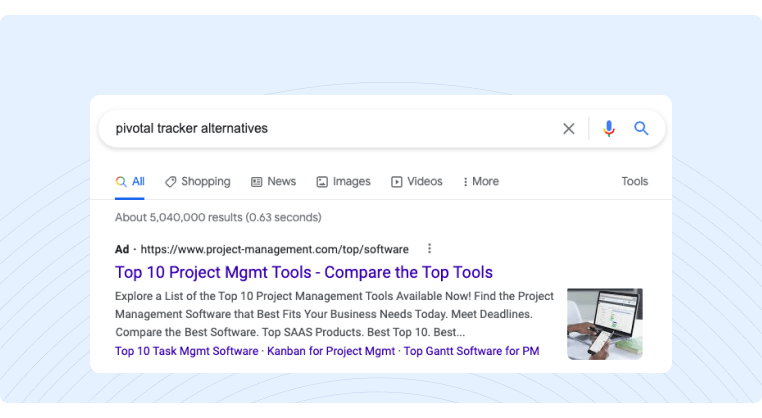This screenshot has height=418, width=762.
Task: Select the All results tab
Action: [130, 181]
